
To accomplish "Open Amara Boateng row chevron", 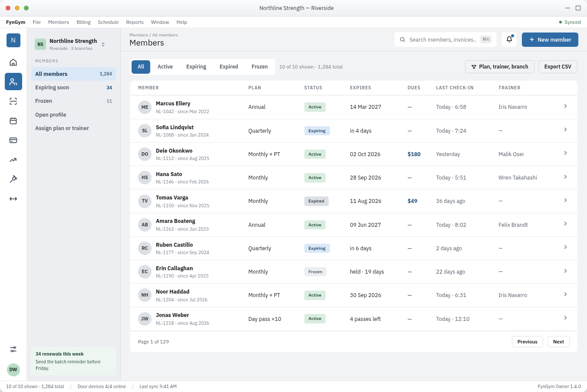I will tap(565, 224).
